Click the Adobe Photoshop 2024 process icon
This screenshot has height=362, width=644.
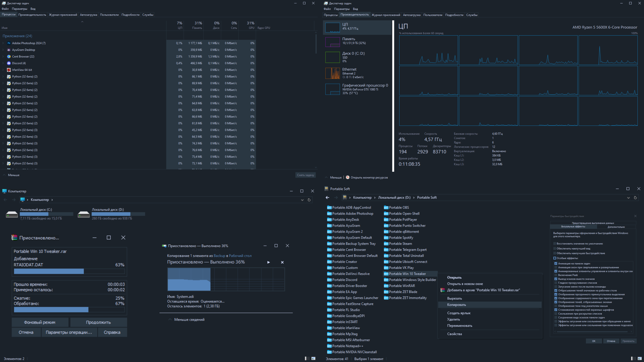9,43
